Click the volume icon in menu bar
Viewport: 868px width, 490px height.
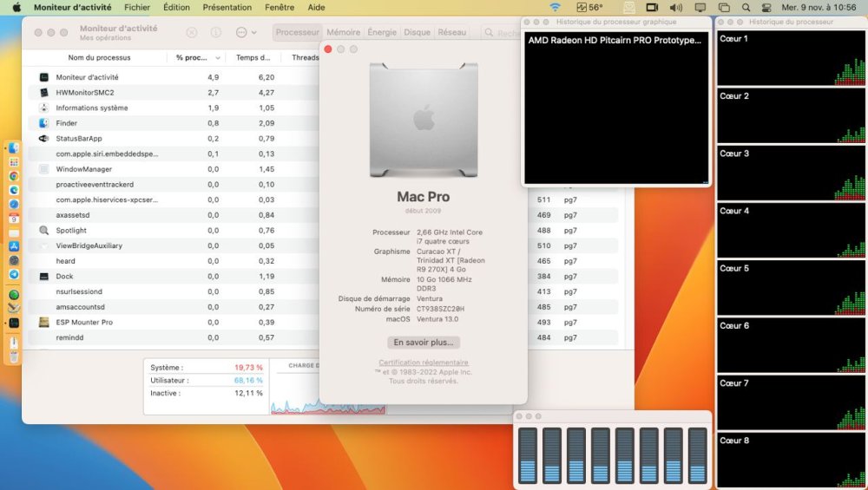pyautogui.click(x=676, y=7)
